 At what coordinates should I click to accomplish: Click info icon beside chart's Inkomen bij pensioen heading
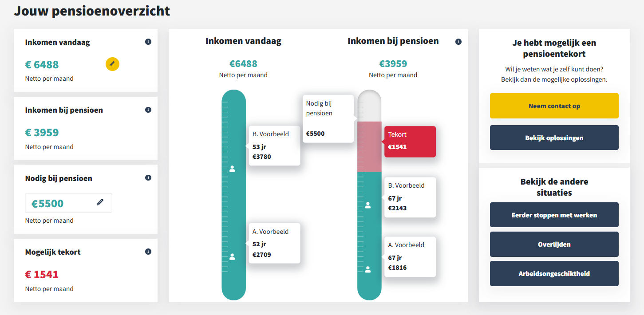click(458, 42)
